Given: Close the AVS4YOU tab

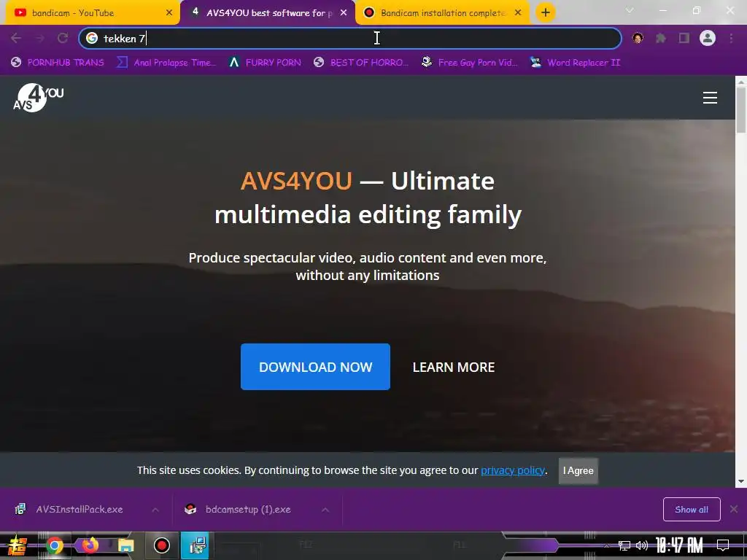Looking at the screenshot, I should coord(344,13).
